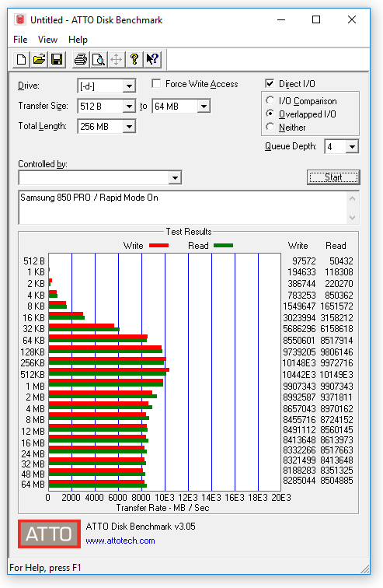Click write value 8285044 for 64 MB
Screen dimensions: 383x588
pyautogui.click(x=299, y=481)
